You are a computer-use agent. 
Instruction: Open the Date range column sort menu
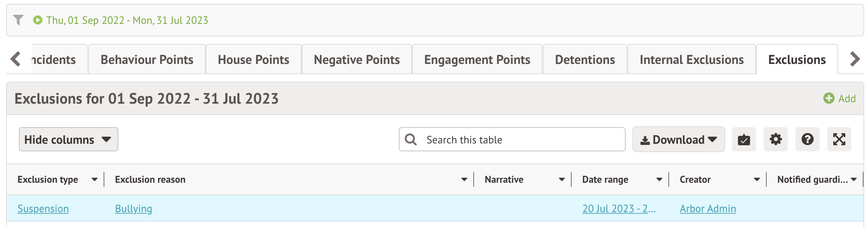coord(659,180)
